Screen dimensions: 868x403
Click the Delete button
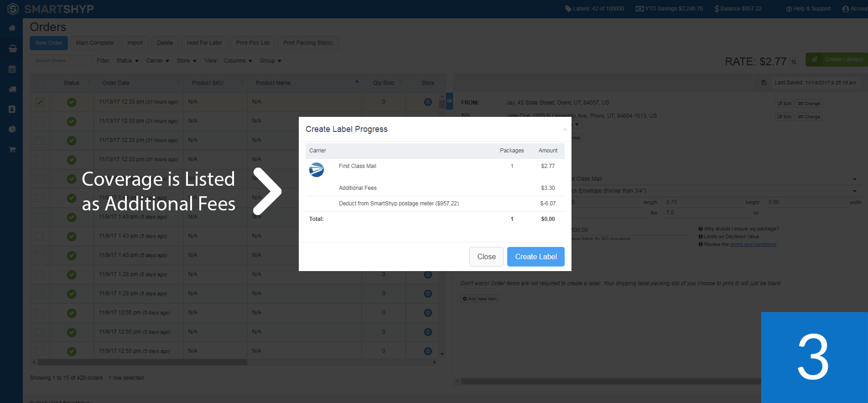coord(165,43)
